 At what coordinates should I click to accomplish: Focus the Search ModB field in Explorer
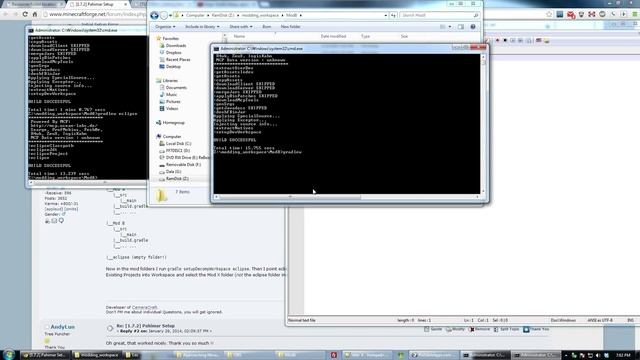[439, 15]
